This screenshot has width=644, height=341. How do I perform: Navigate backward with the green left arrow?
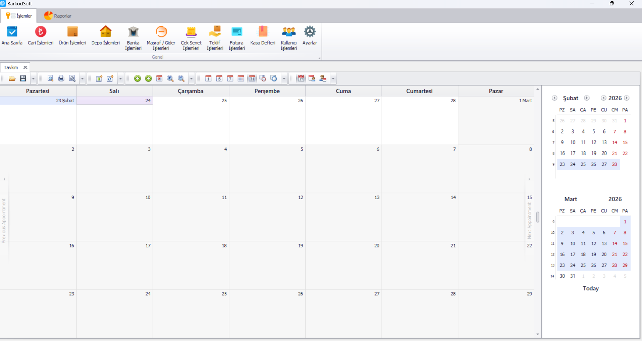pyautogui.click(x=138, y=78)
